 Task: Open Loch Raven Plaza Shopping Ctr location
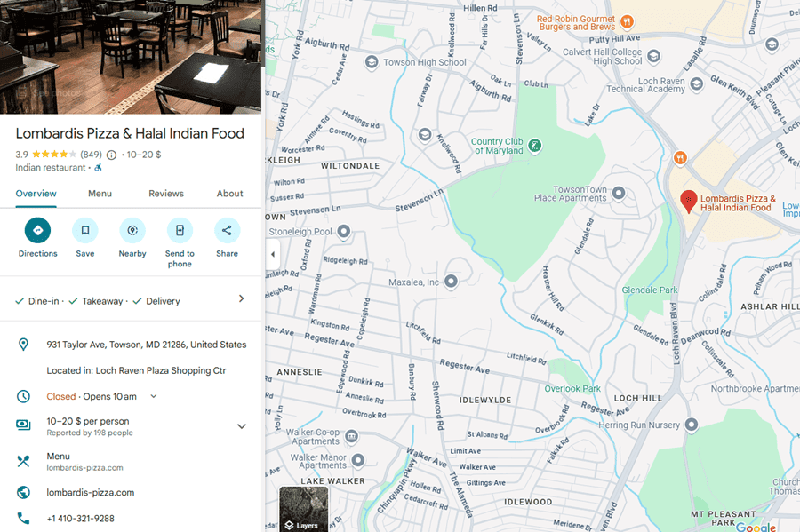pos(136,370)
